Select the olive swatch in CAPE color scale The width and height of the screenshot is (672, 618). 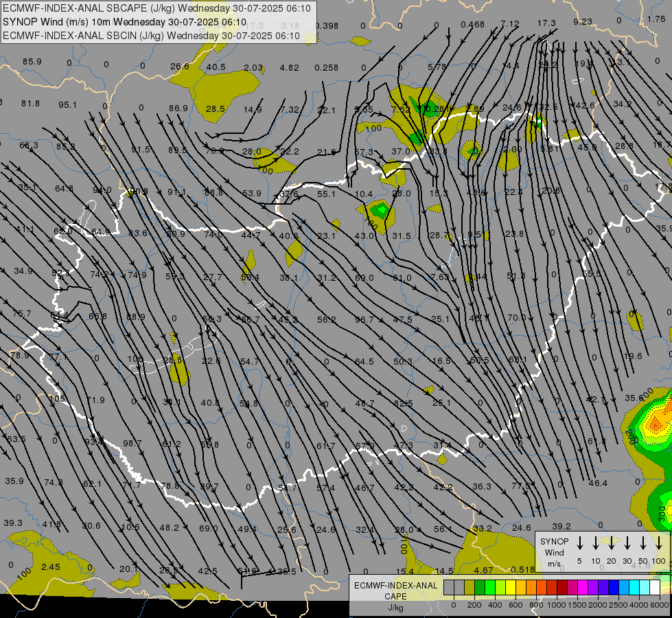point(470,587)
